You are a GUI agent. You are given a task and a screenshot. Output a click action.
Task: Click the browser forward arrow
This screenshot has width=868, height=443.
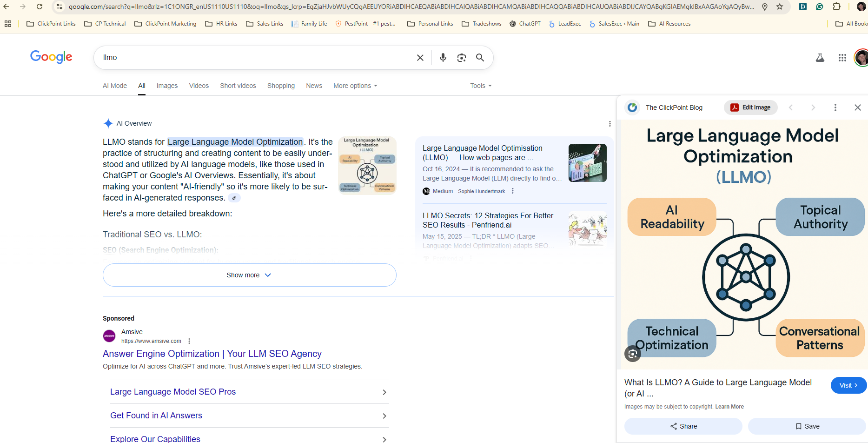point(22,7)
